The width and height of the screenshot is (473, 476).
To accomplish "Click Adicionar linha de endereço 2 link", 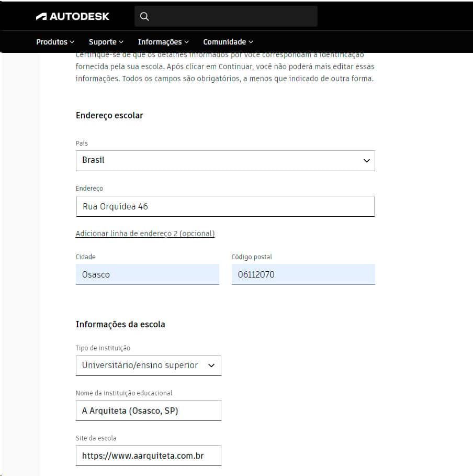I will tap(145, 234).
